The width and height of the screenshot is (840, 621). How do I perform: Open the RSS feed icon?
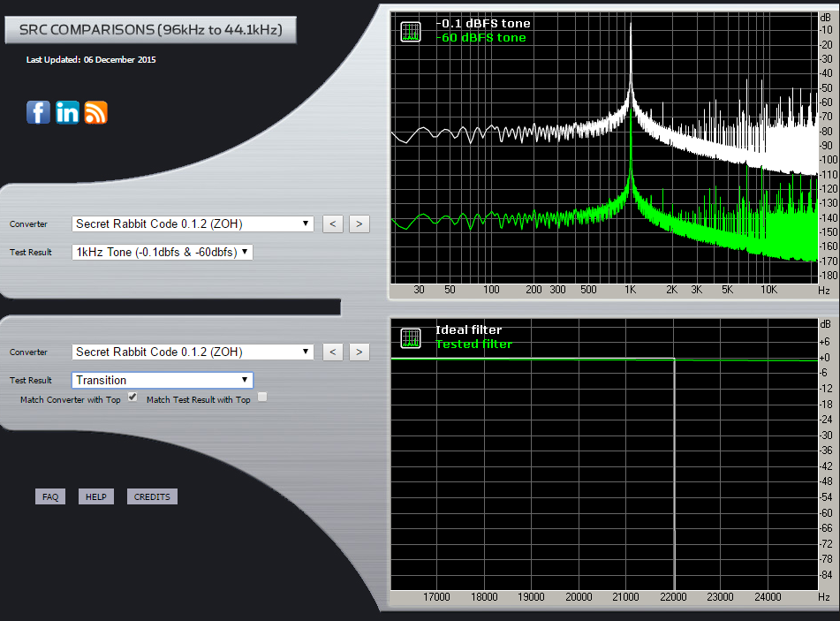tap(96, 112)
